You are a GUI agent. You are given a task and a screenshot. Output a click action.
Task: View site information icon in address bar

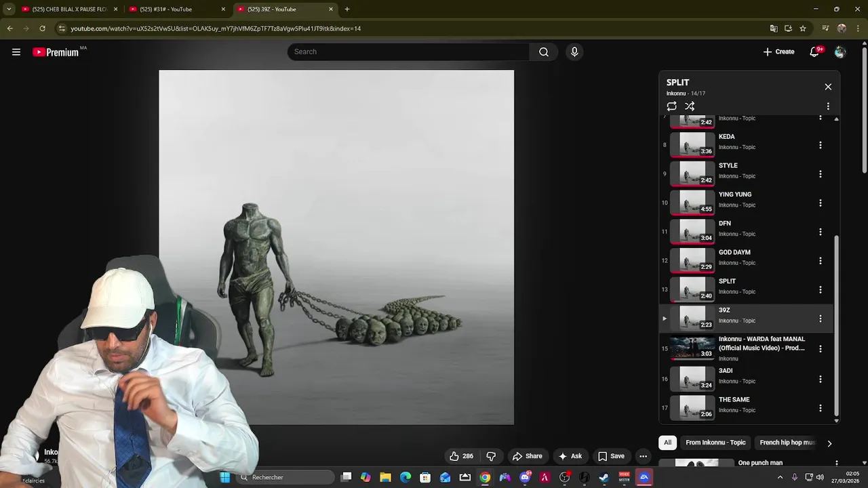point(62,28)
